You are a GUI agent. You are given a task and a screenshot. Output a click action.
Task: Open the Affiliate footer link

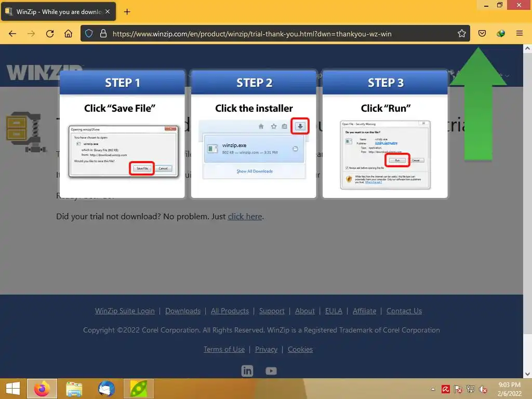tap(364, 311)
